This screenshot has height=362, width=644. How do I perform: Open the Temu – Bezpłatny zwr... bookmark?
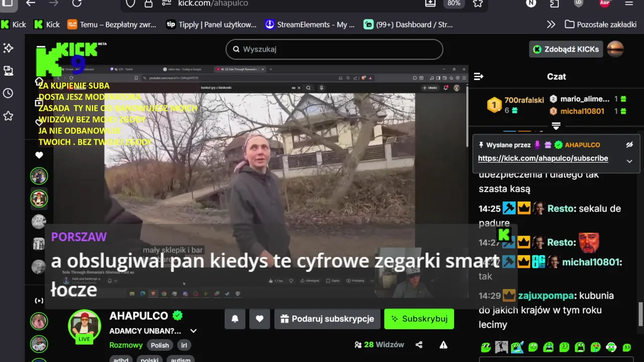(x=112, y=24)
